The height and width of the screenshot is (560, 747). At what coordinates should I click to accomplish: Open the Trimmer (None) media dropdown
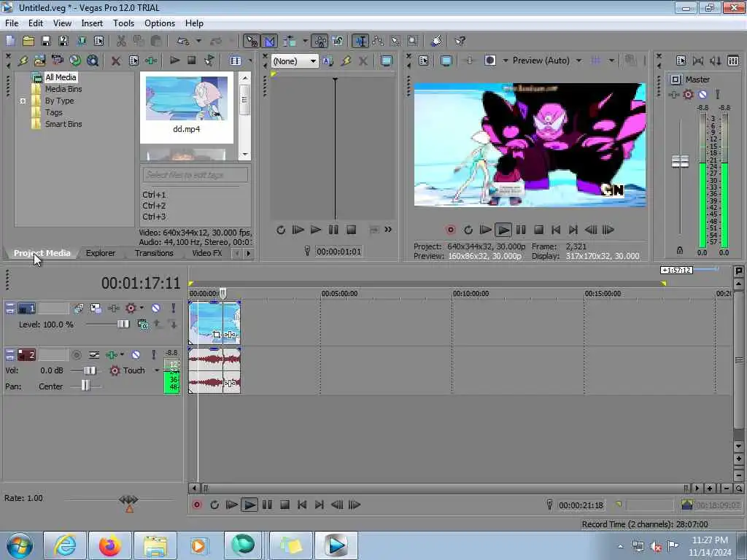click(295, 61)
